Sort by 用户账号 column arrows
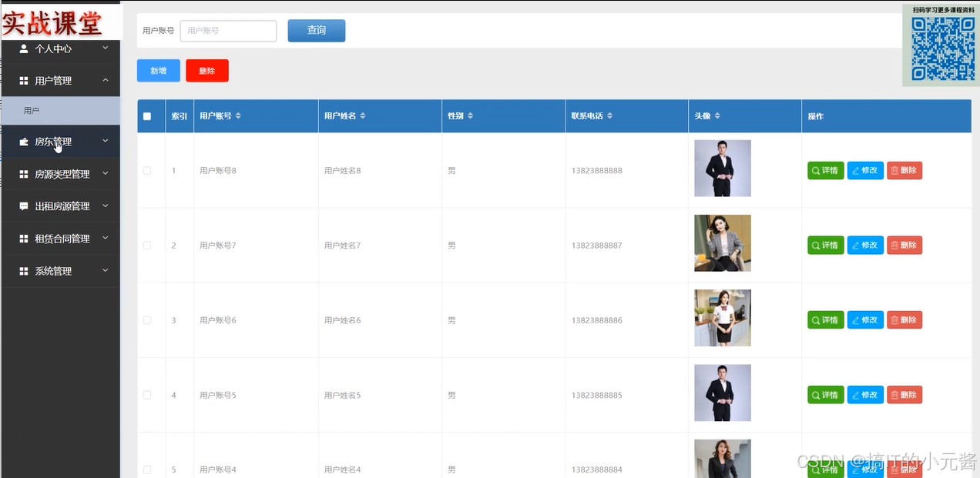Screen dimensions: 980x478 (238, 116)
